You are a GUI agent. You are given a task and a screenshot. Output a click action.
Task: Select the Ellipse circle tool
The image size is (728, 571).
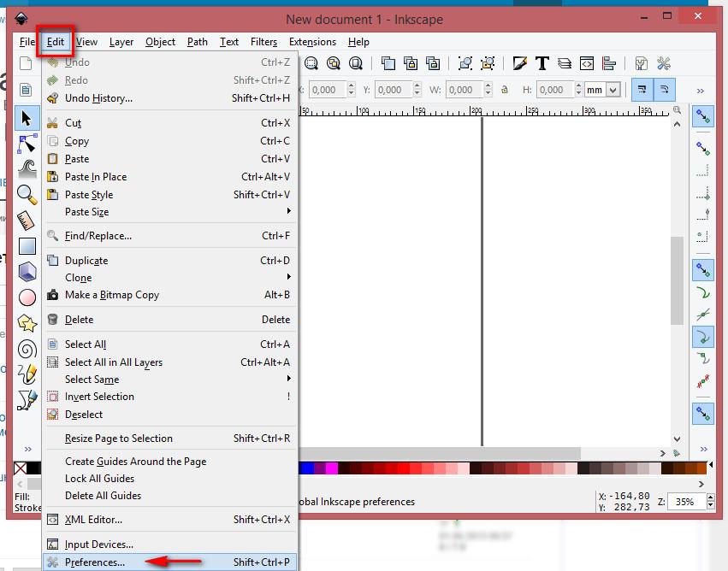pos(27,297)
